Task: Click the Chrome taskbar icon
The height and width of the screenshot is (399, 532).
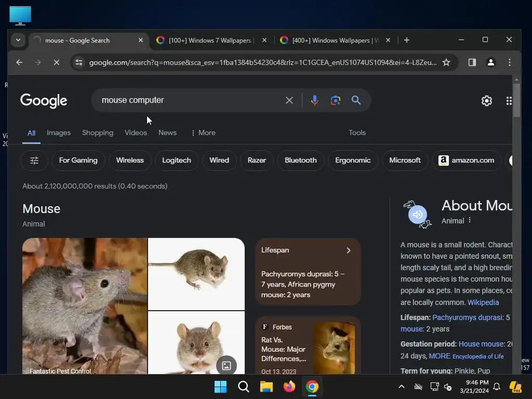Action: (x=312, y=387)
